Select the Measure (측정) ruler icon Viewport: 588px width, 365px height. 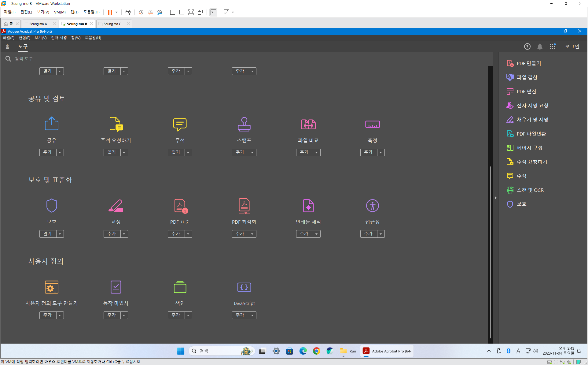[x=372, y=124]
